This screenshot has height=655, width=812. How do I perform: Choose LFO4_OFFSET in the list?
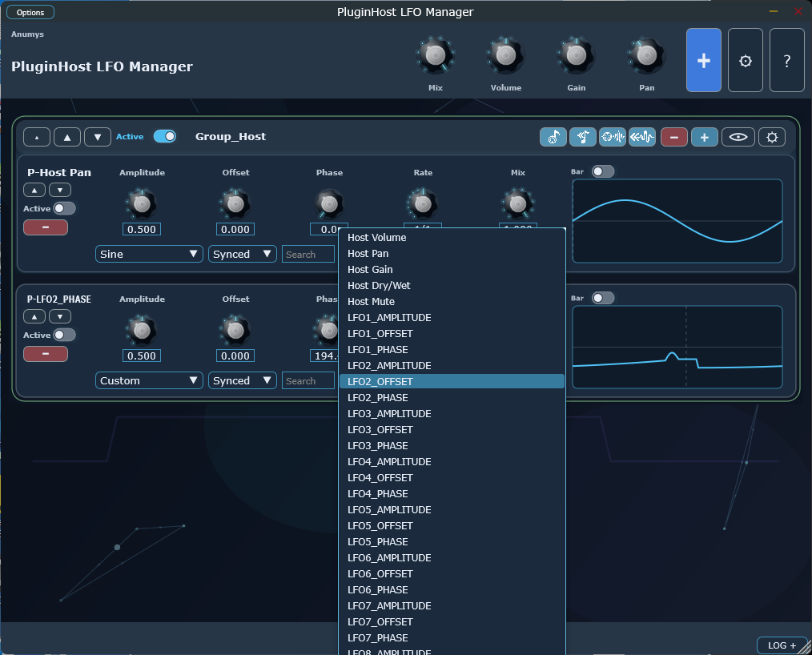452,478
